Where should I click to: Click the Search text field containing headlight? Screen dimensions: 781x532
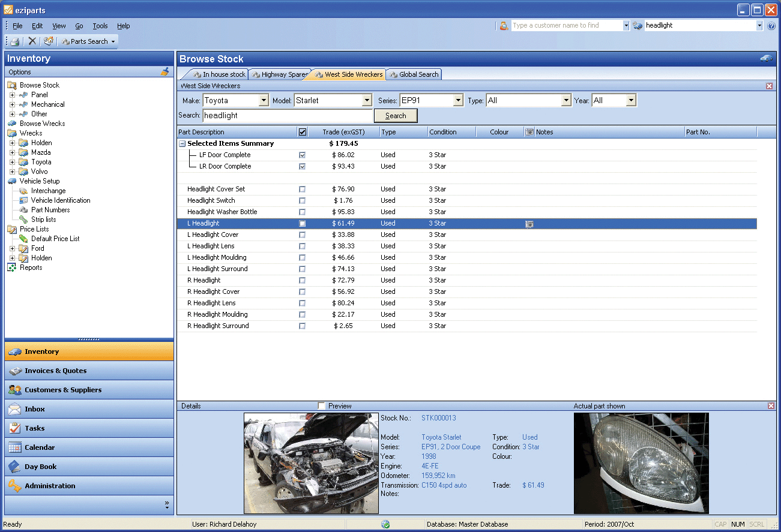click(288, 116)
